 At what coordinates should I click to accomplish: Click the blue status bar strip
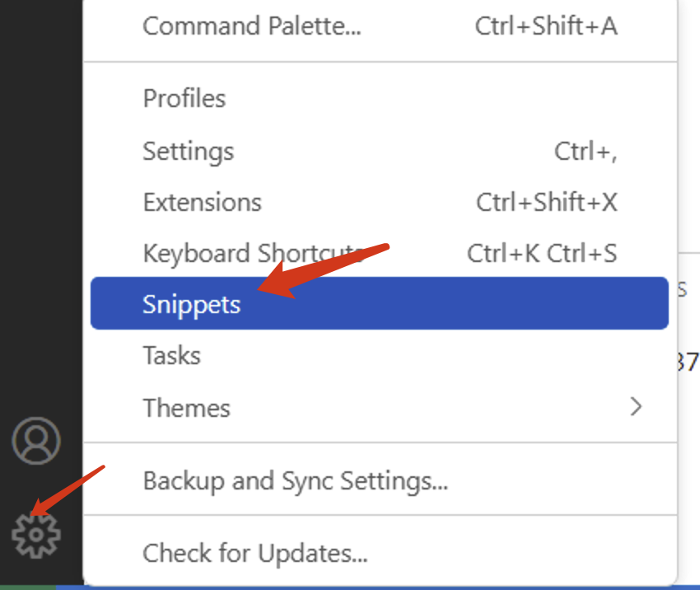378,588
